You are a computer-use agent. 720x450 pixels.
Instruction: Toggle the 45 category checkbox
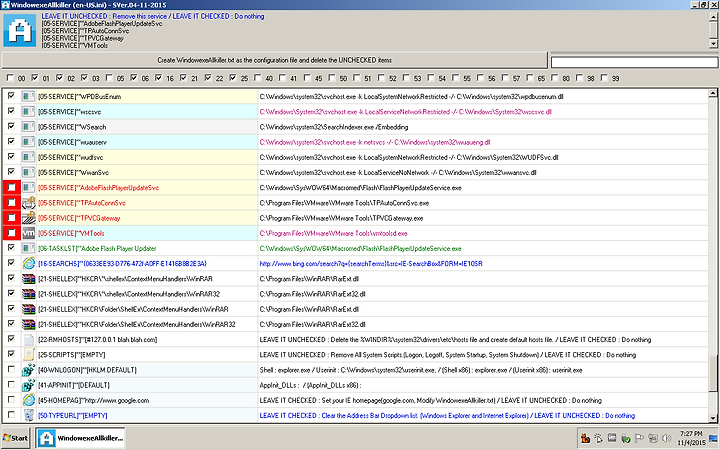[x=307, y=78]
